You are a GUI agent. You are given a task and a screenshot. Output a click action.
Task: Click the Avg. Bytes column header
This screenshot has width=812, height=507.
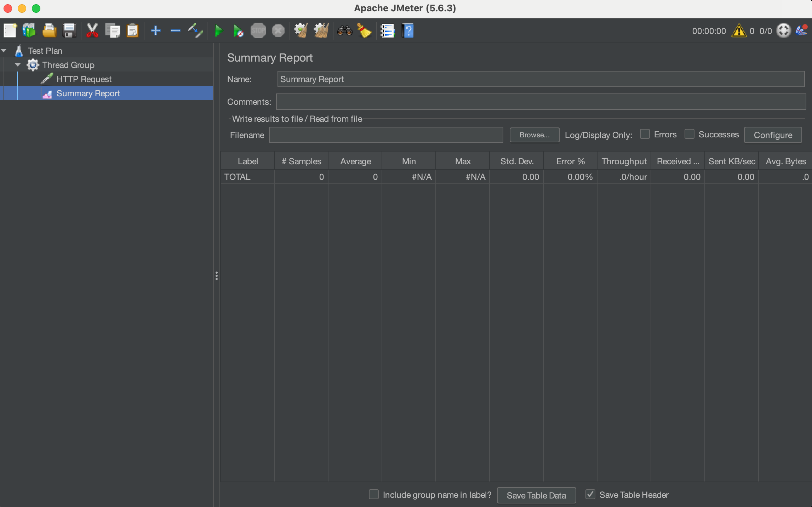[x=785, y=161]
